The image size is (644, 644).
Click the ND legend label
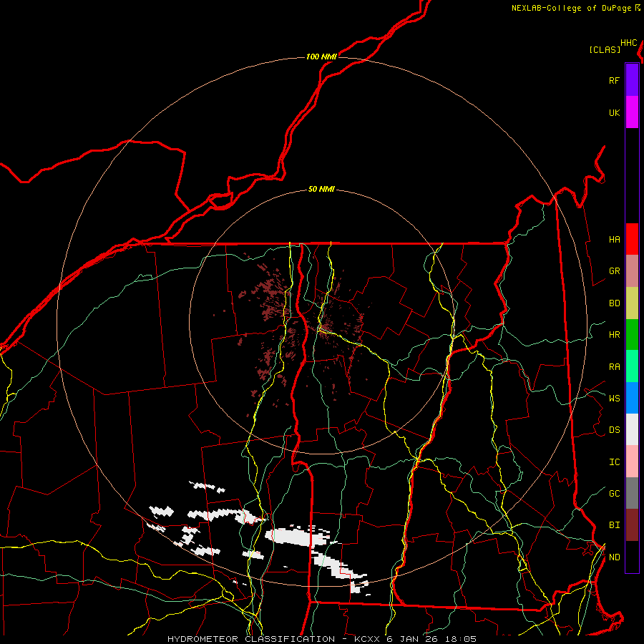pyautogui.click(x=614, y=557)
